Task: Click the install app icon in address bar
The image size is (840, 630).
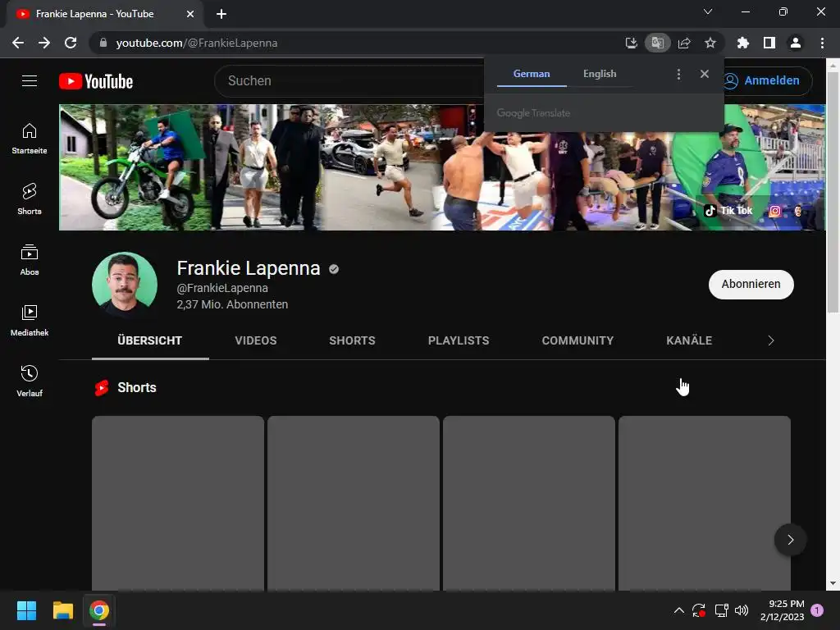Action: pos(631,43)
